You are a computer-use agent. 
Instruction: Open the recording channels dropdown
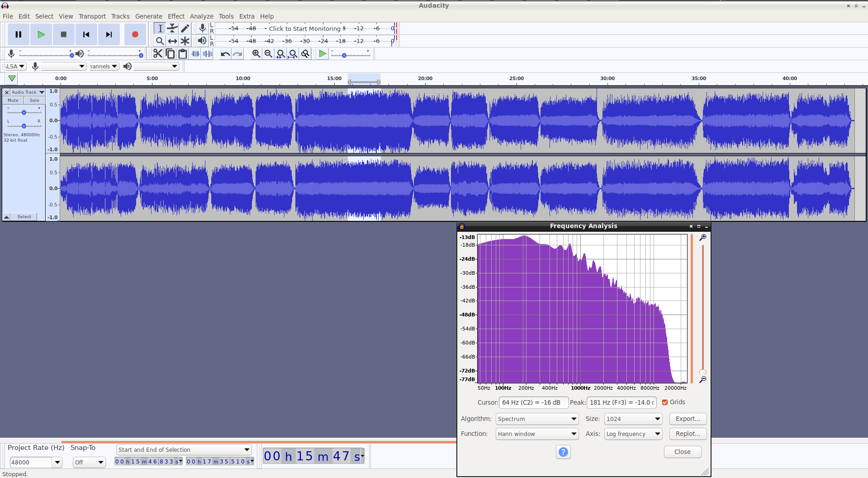pyautogui.click(x=104, y=66)
